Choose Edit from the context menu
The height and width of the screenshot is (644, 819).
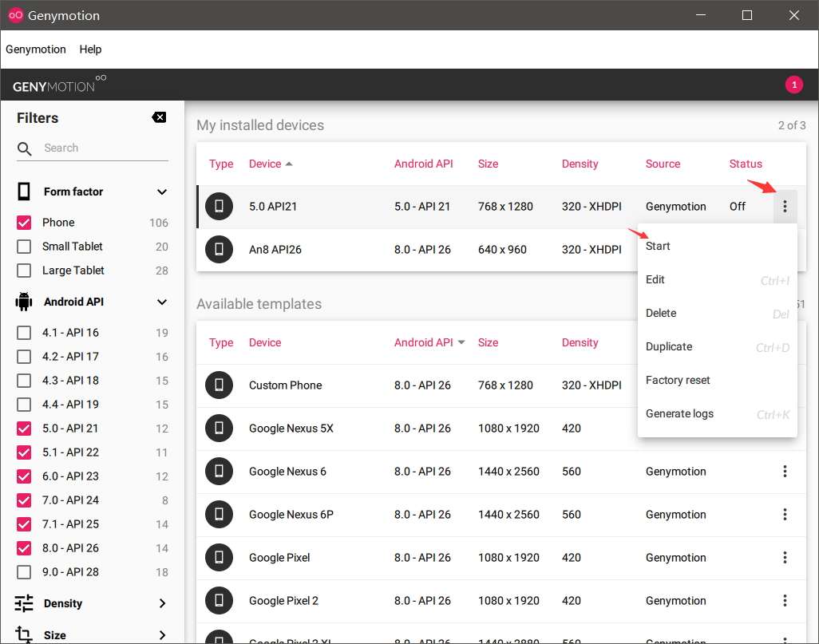tap(717, 279)
